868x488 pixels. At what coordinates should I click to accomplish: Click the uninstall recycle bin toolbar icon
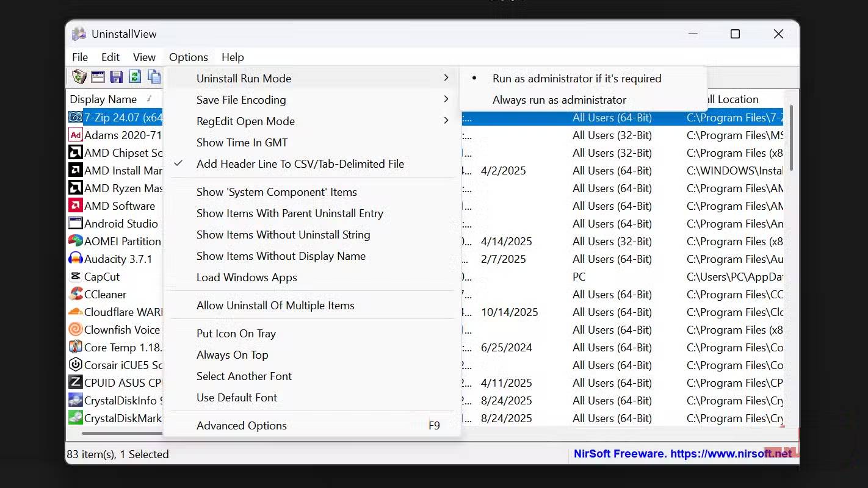(x=79, y=76)
